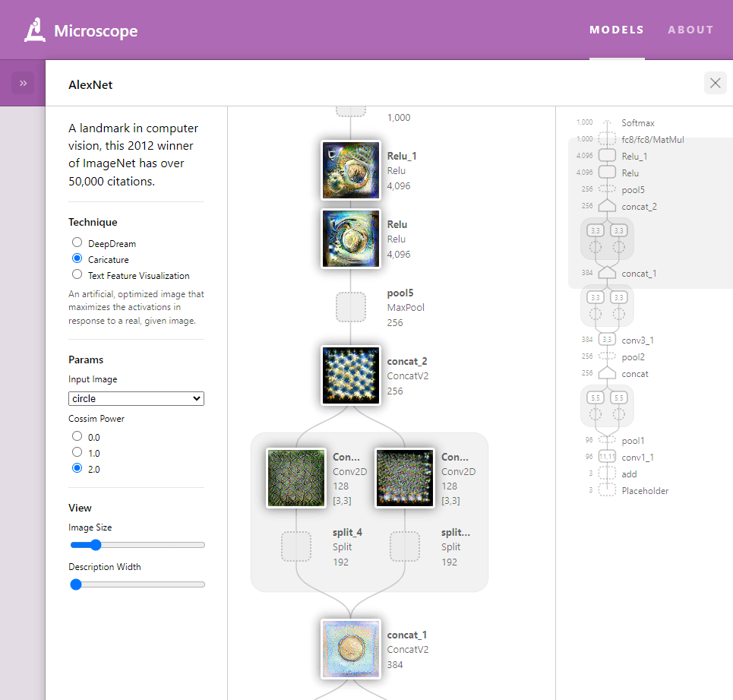
Task: Click the Placeholder node icon in the overview
Action: coord(607,490)
